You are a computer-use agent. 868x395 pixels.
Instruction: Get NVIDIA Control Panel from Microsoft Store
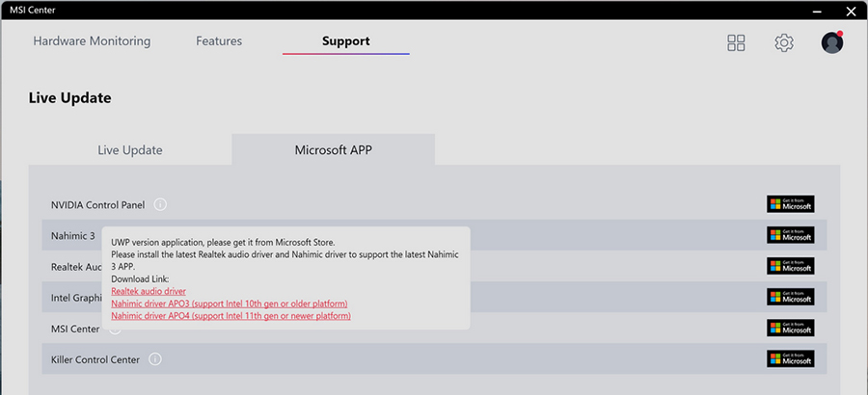[x=791, y=204]
